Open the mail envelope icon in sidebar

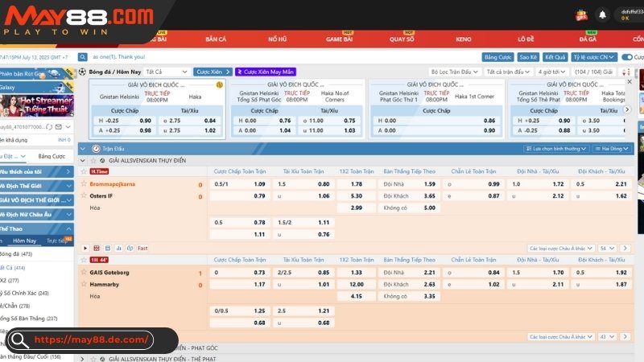coord(58,127)
